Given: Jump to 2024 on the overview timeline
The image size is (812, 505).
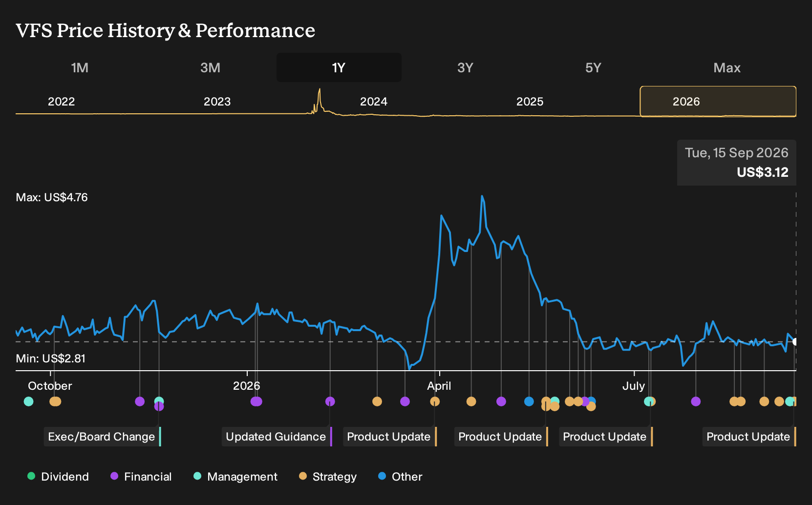Looking at the screenshot, I should (x=374, y=102).
